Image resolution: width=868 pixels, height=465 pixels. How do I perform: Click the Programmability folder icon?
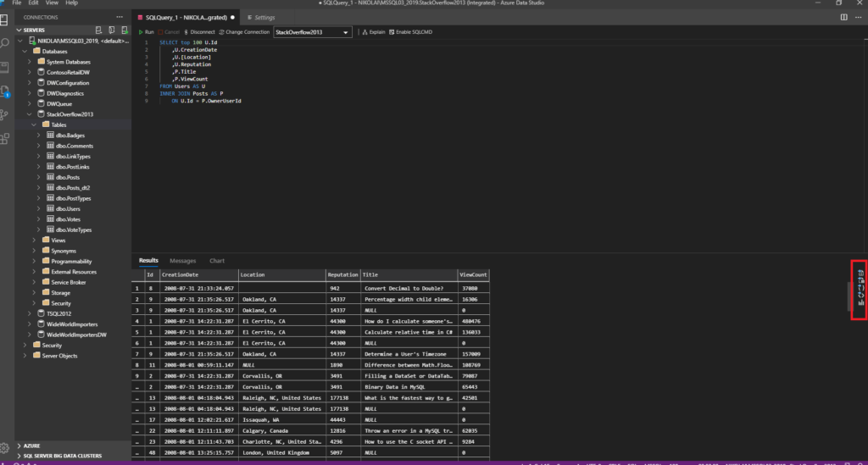click(46, 261)
